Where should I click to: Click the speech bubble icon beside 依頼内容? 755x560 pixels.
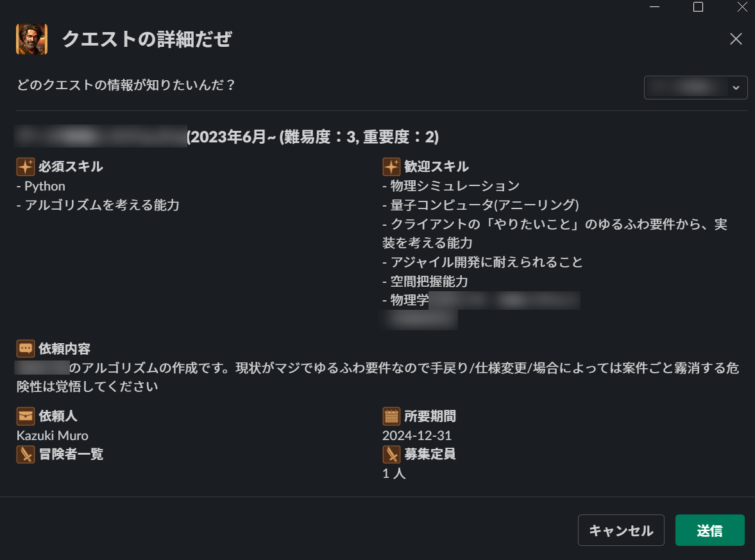tap(25, 348)
